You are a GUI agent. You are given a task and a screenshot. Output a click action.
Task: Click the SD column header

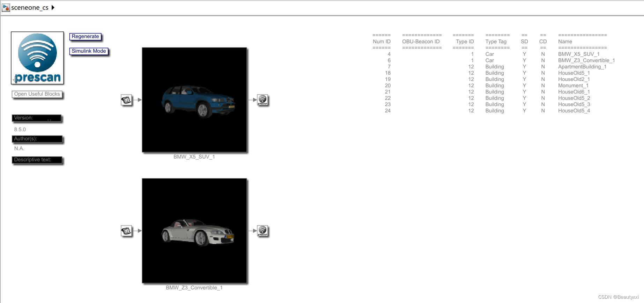(524, 42)
